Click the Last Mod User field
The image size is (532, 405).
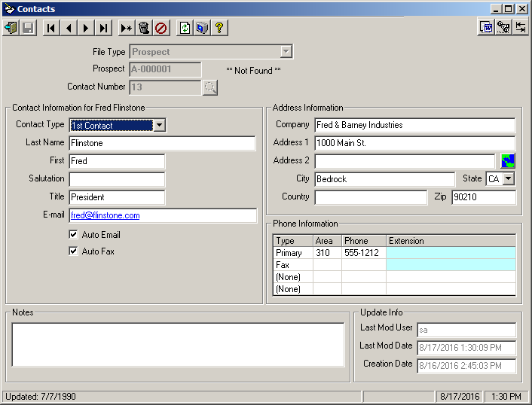click(x=466, y=330)
